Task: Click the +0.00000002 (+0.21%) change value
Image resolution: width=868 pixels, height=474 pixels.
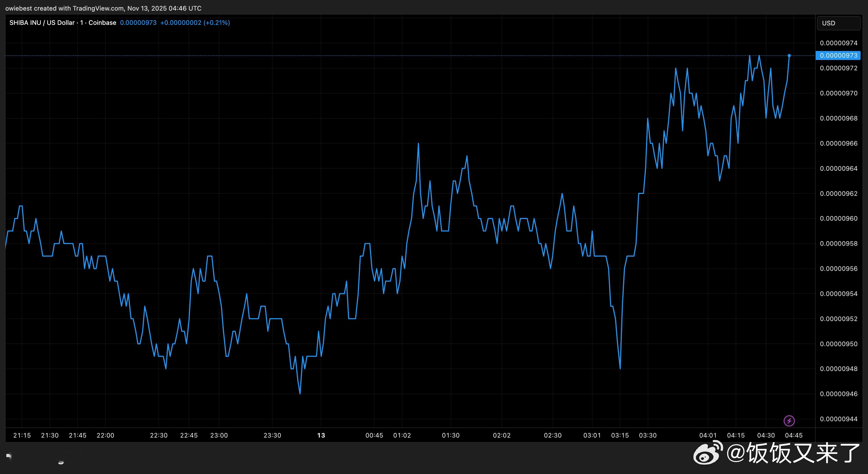Action: (x=195, y=22)
